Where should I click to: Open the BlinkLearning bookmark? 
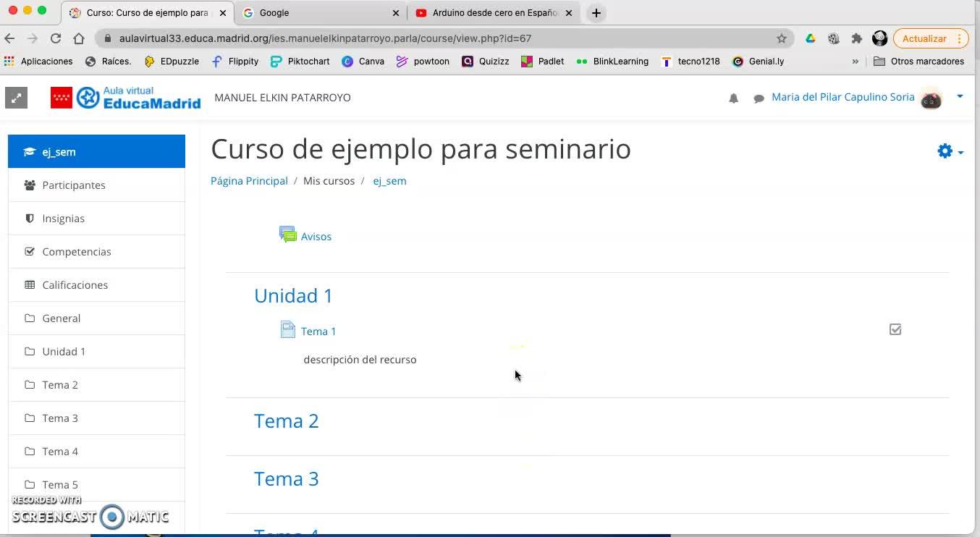pos(612,62)
